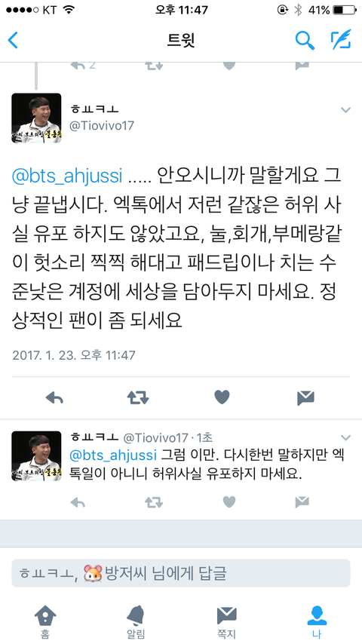Open the 홈 tab
Viewport: 362px width, 644px height.
coord(45,622)
